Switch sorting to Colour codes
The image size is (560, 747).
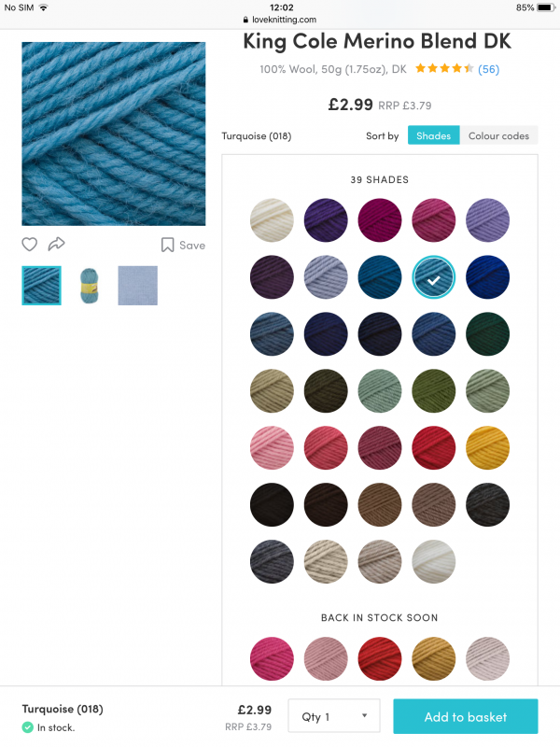498,135
